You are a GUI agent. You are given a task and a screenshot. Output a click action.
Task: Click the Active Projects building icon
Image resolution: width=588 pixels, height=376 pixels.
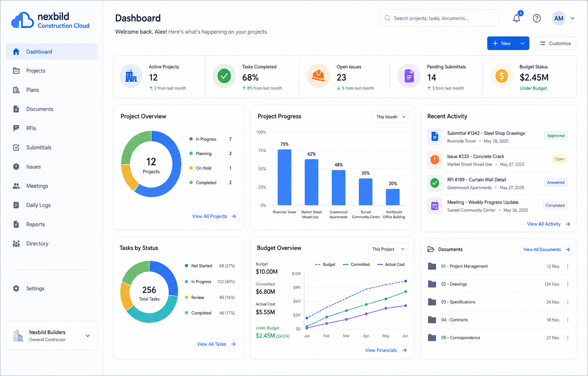pyautogui.click(x=131, y=76)
